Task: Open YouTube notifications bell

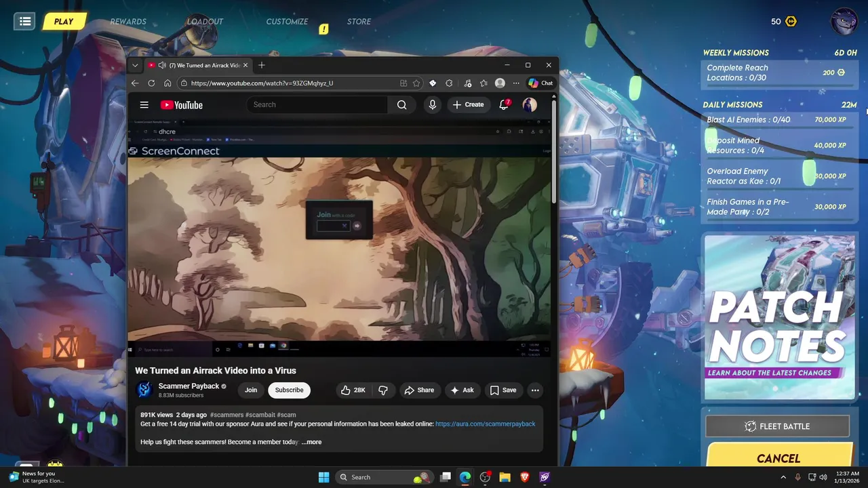Action: pos(504,104)
